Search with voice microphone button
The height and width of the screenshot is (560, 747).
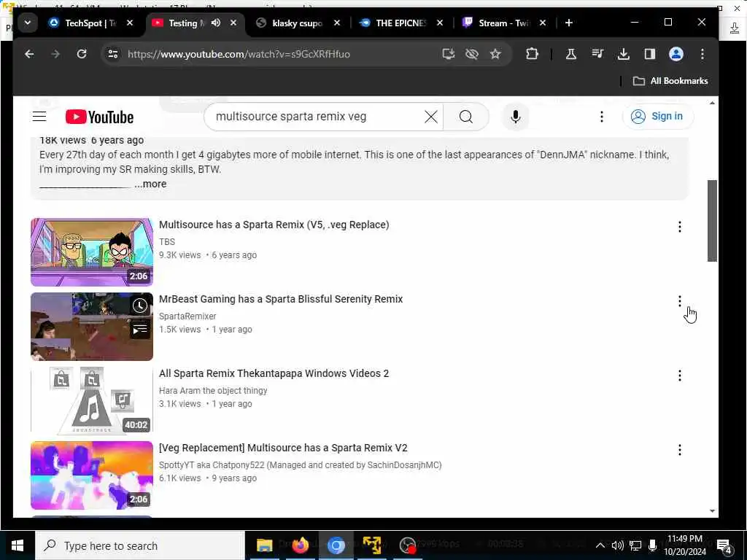pos(515,117)
